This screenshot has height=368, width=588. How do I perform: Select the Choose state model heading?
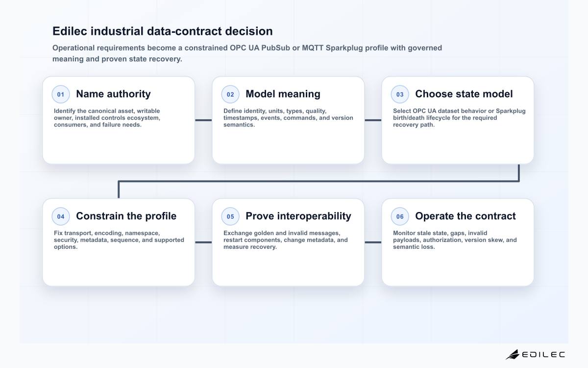464,94
